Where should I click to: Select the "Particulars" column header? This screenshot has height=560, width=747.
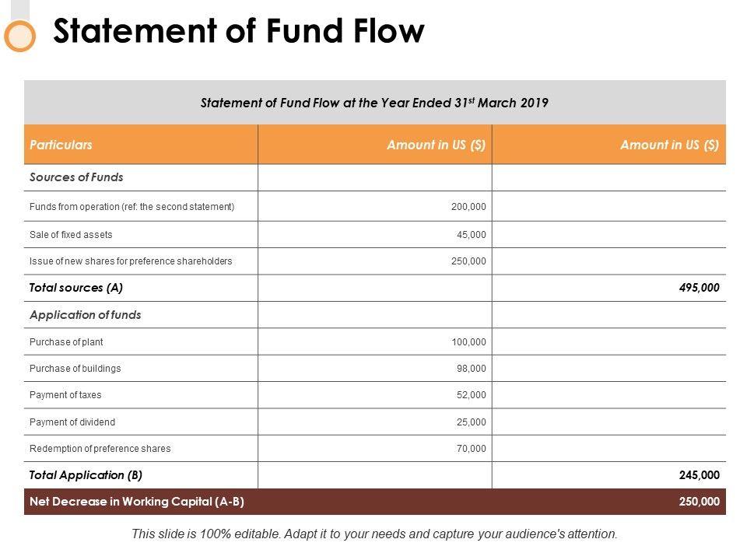point(61,145)
